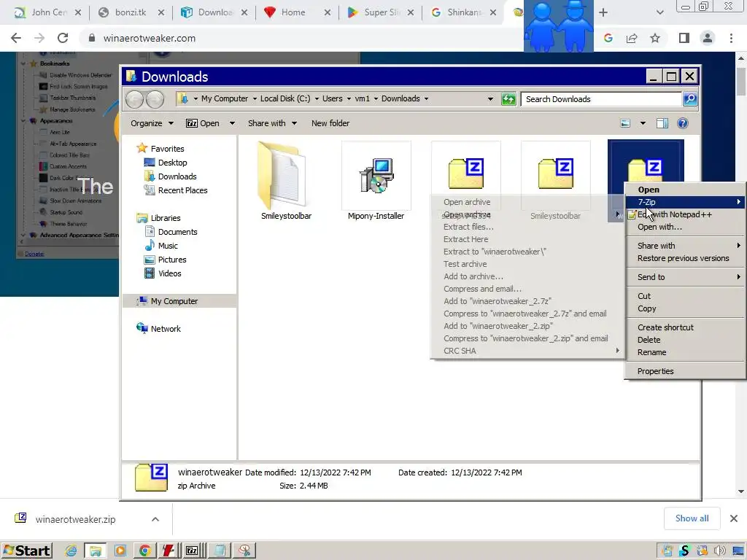Open Chrome three-dot menu
Image resolution: width=747 pixels, height=560 pixels.
(x=731, y=38)
